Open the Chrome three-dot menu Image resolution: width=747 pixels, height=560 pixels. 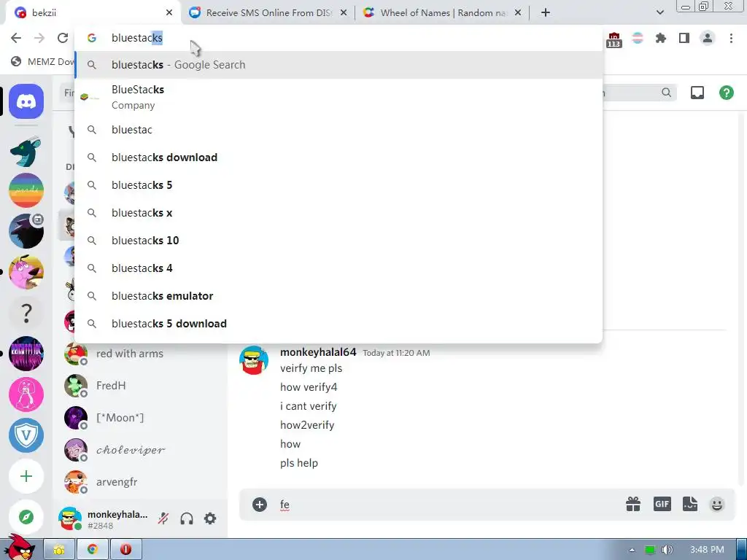coord(731,38)
